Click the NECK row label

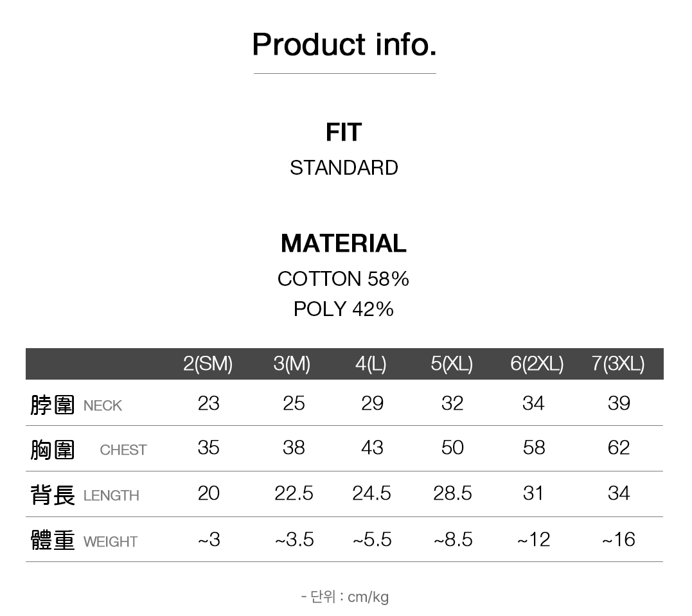coord(103,406)
